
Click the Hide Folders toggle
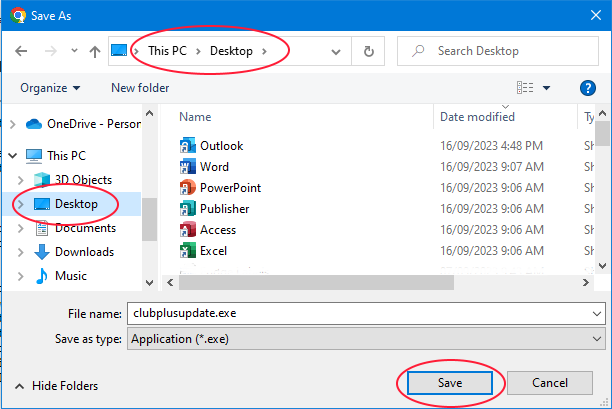pyautogui.click(x=56, y=385)
